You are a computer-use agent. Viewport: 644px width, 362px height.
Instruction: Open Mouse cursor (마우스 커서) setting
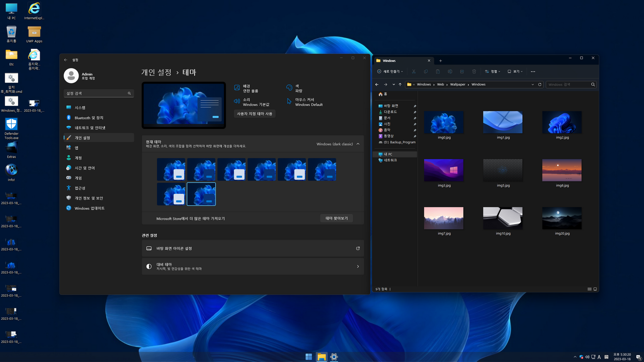pos(305,102)
